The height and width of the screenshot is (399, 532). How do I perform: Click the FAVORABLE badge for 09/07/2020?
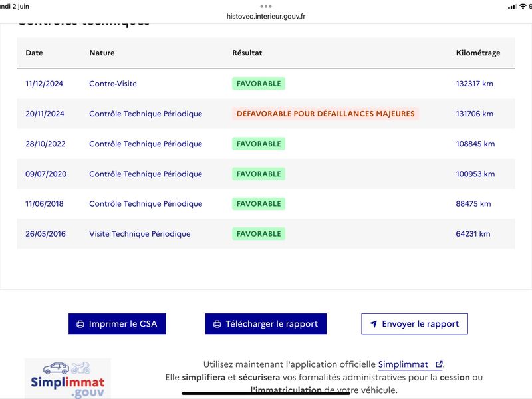(259, 174)
